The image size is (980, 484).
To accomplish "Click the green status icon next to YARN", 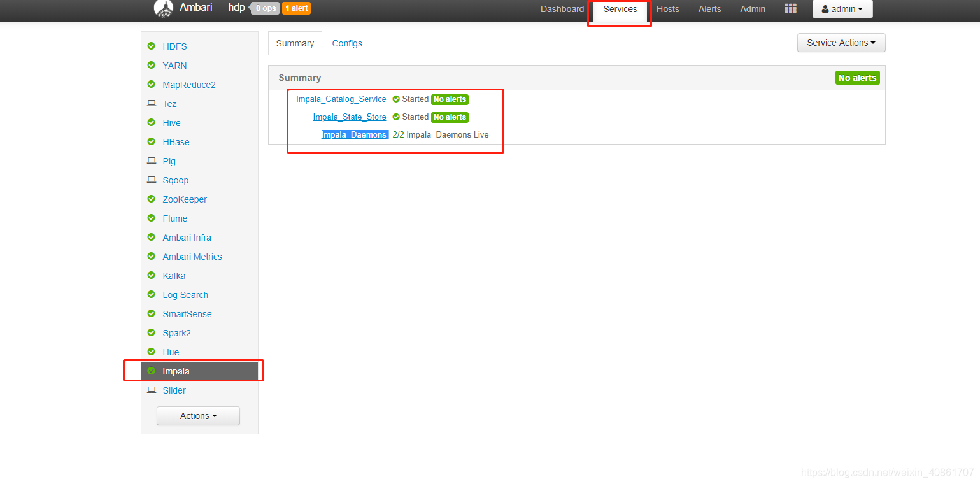I will [152, 65].
